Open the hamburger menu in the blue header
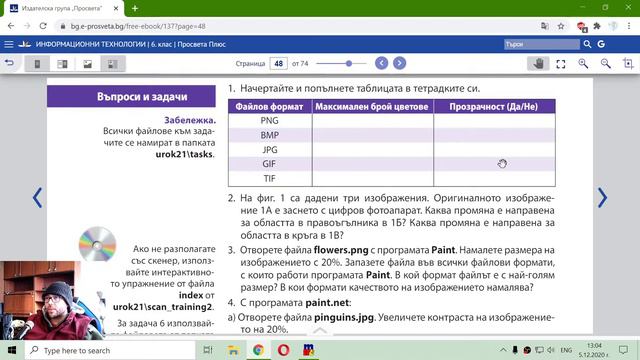The image size is (640, 360). coord(9,44)
